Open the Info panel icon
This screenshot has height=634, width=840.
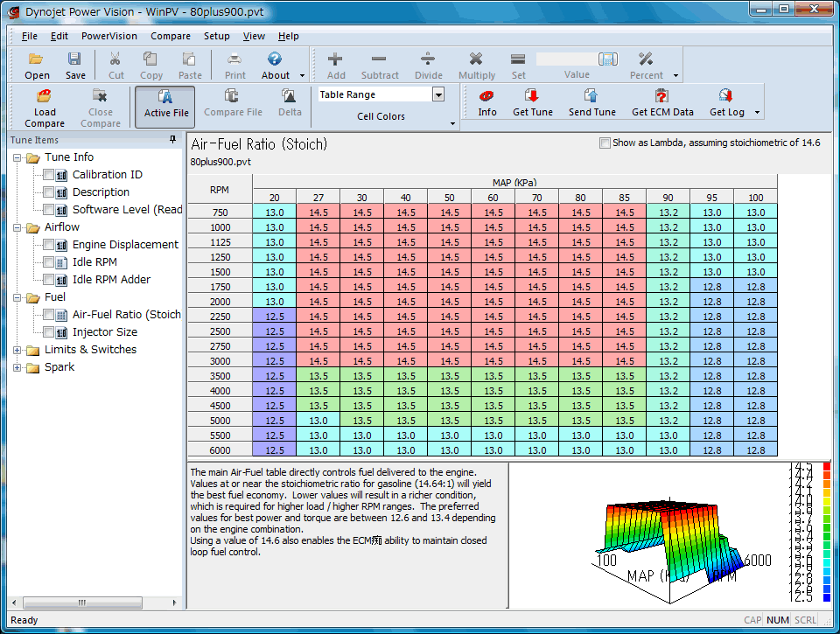tap(487, 96)
